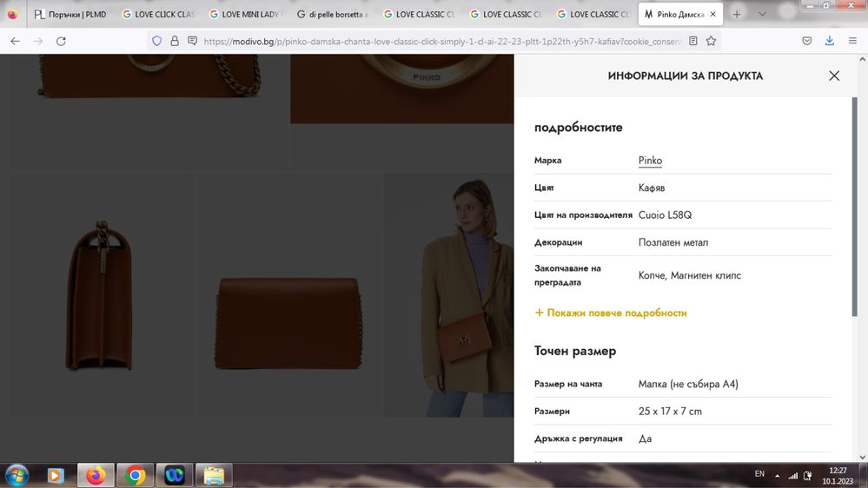Open the downloads arrow icon

click(x=829, y=41)
